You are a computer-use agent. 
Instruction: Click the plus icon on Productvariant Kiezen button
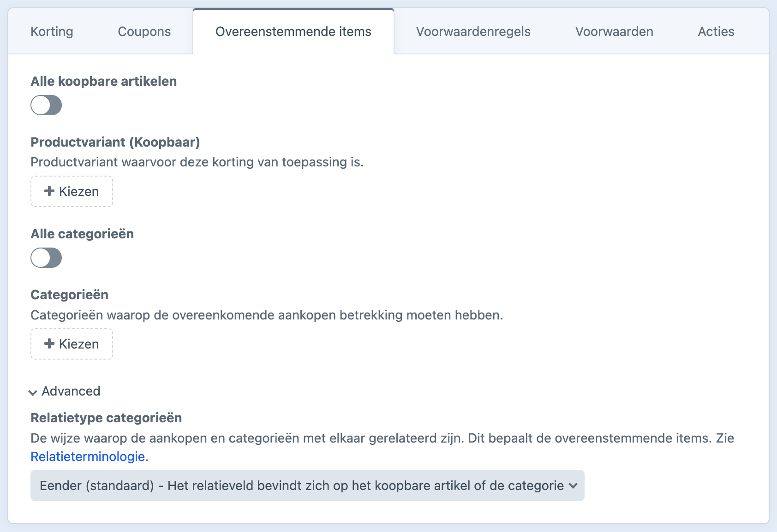click(49, 191)
